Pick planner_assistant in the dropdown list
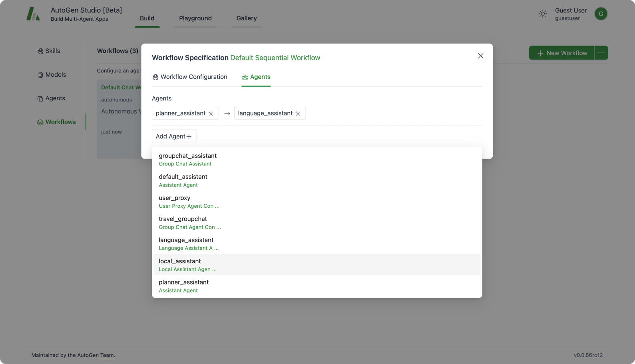635x364 pixels. [317, 286]
